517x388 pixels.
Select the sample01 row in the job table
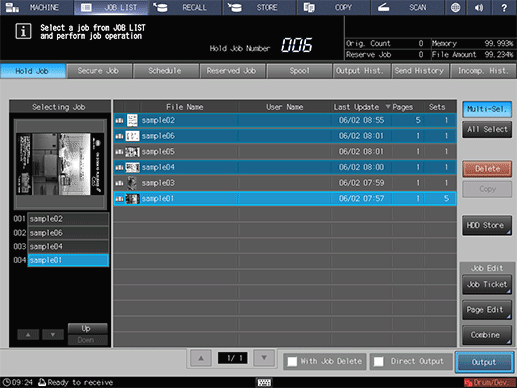(285, 199)
